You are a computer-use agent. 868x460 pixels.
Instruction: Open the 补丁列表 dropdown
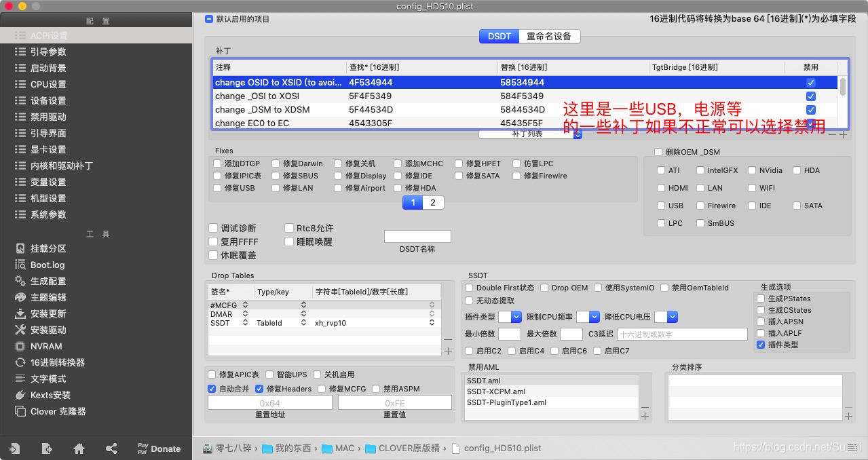tap(531, 134)
